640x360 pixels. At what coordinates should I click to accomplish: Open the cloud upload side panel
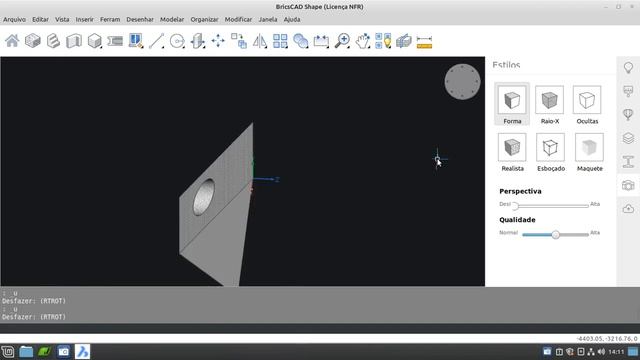pyautogui.click(x=628, y=209)
